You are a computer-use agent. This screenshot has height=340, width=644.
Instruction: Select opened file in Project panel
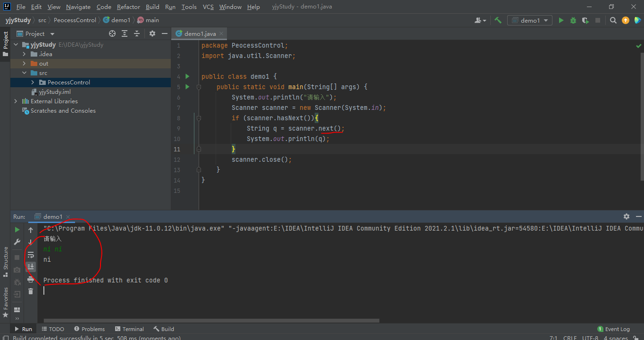112,33
